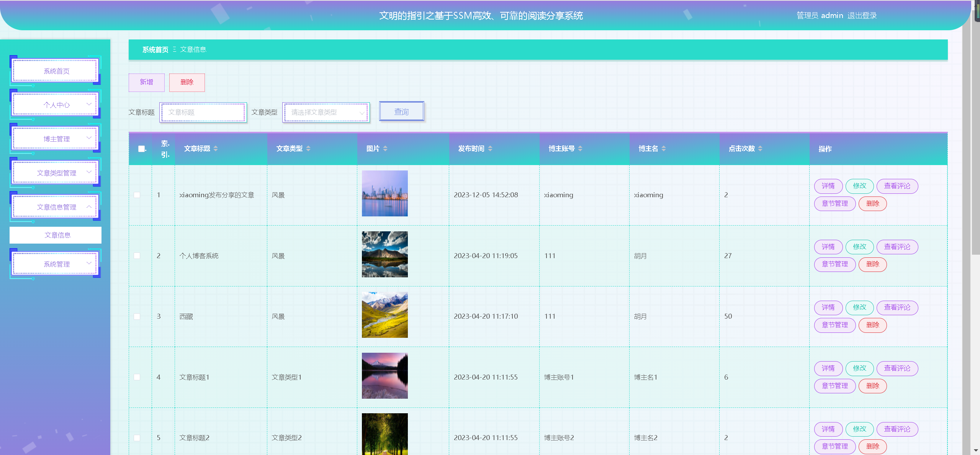Sort table by 文章标题 sort arrows
This screenshot has height=455, width=980.
tap(216, 149)
